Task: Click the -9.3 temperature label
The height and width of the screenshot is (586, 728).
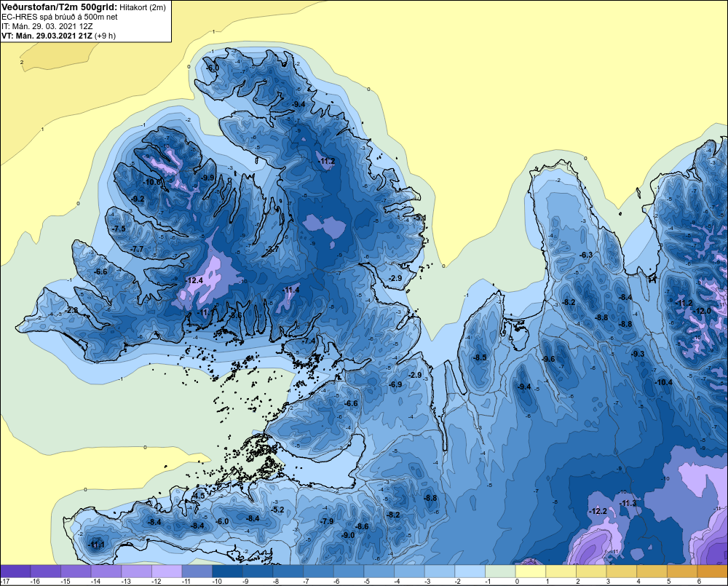Action: pos(638,354)
